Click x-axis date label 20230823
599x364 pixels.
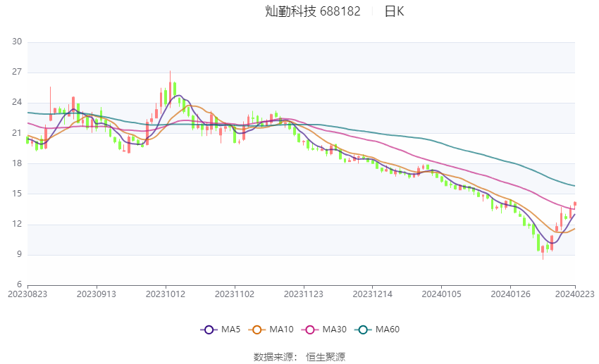27,294
